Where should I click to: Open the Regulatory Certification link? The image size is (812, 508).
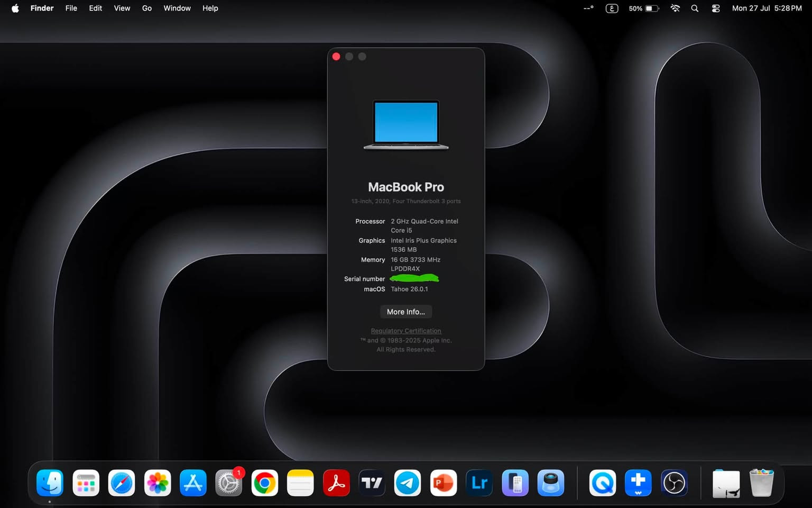[406, 331]
